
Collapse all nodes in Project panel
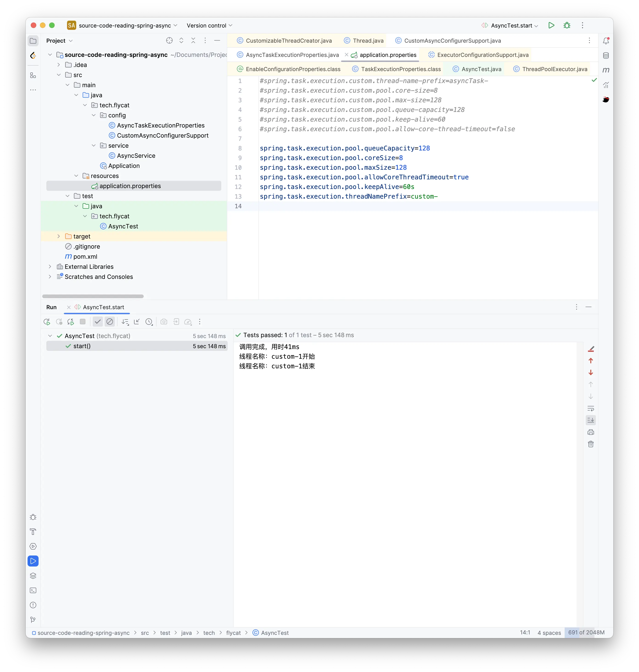pos(193,41)
